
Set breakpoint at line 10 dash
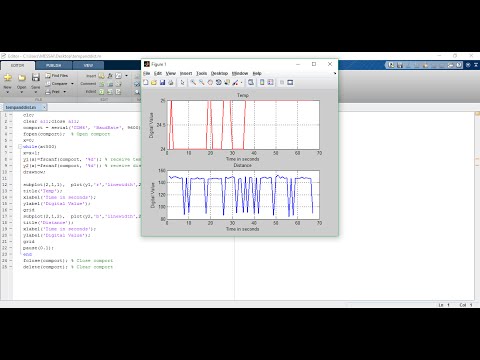11,172
